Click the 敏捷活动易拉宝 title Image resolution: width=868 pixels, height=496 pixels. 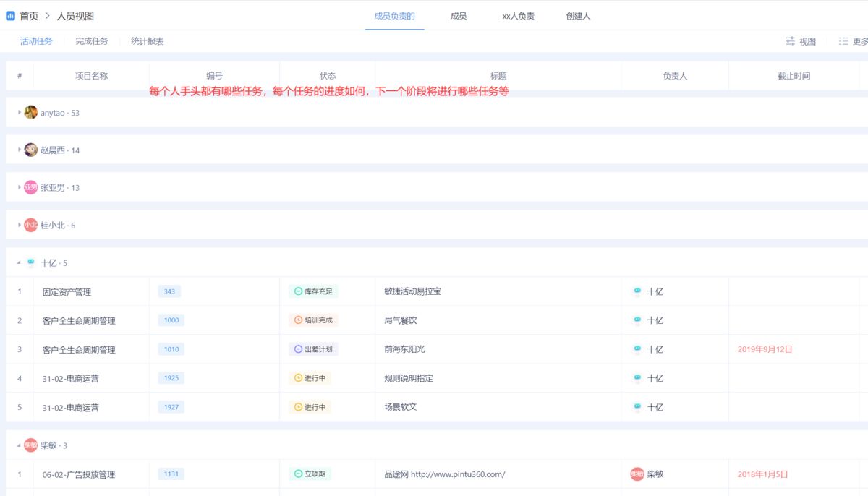pyautogui.click(x=412, y=291)
